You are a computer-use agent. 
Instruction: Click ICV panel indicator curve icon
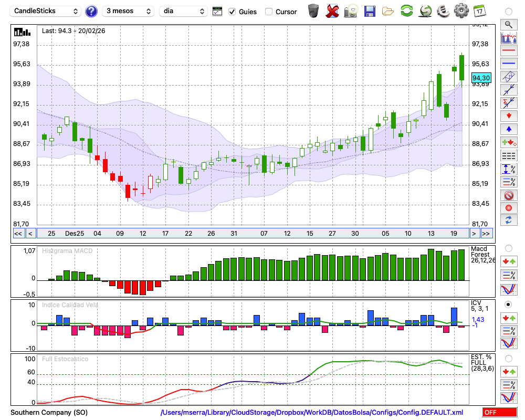pos(509,343)
